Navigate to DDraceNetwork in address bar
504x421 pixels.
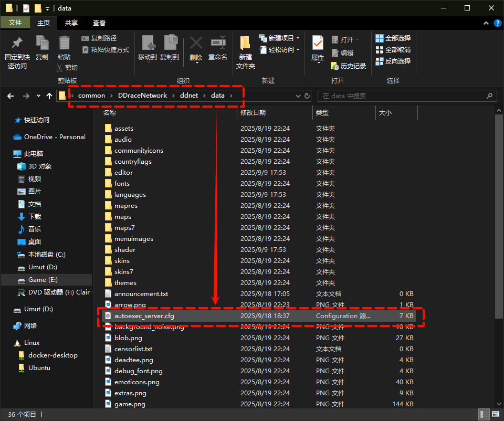pos(142,96)
